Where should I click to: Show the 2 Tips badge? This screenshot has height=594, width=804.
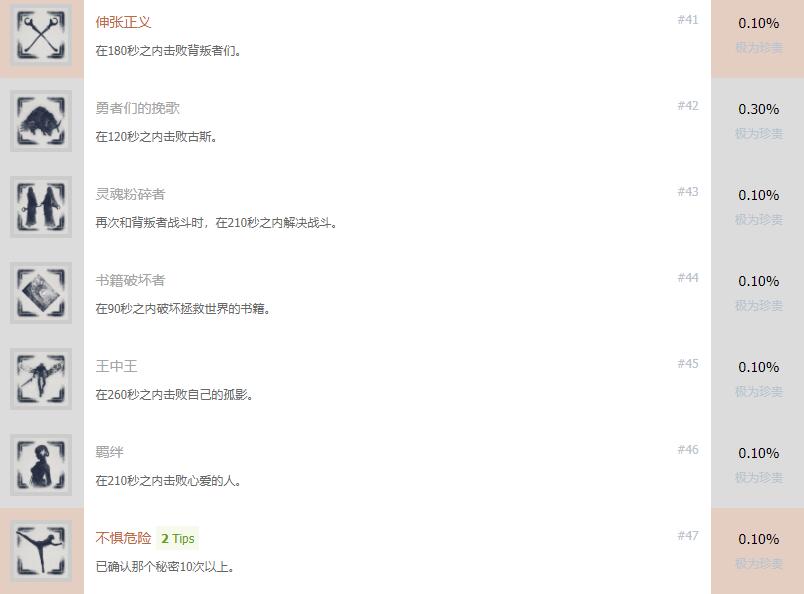coord(177,539)
